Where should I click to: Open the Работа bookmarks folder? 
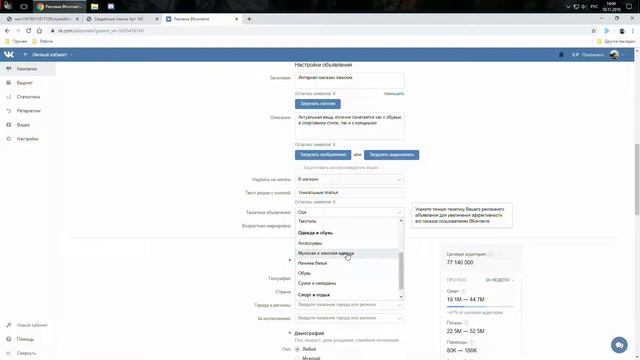43,41
